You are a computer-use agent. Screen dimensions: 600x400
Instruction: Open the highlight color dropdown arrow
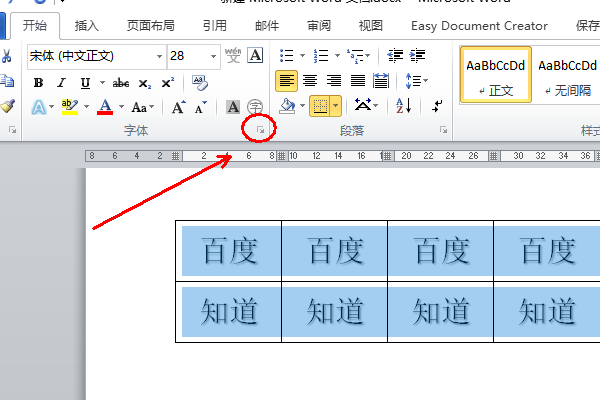click(86, 107)
